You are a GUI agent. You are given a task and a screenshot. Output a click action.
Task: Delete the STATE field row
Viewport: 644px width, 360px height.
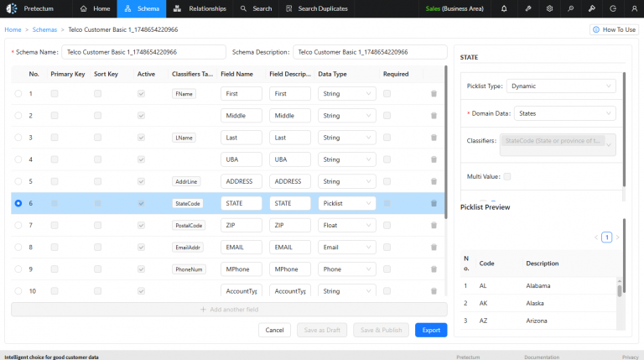point(434,203)
